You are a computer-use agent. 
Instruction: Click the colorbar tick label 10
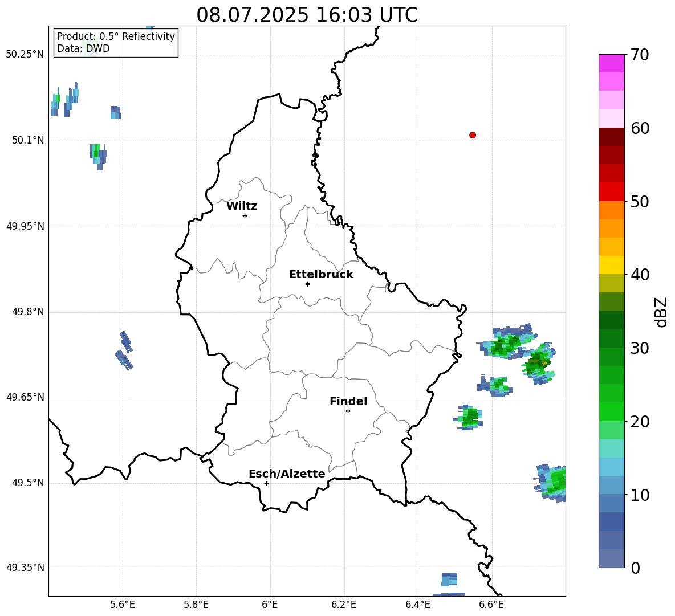coord(640,495)
